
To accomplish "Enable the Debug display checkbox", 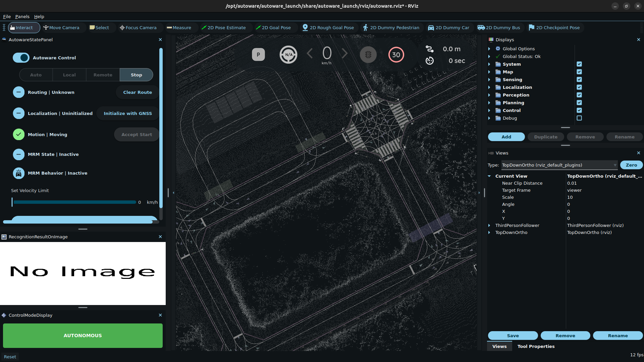I will tap(579, 118).
